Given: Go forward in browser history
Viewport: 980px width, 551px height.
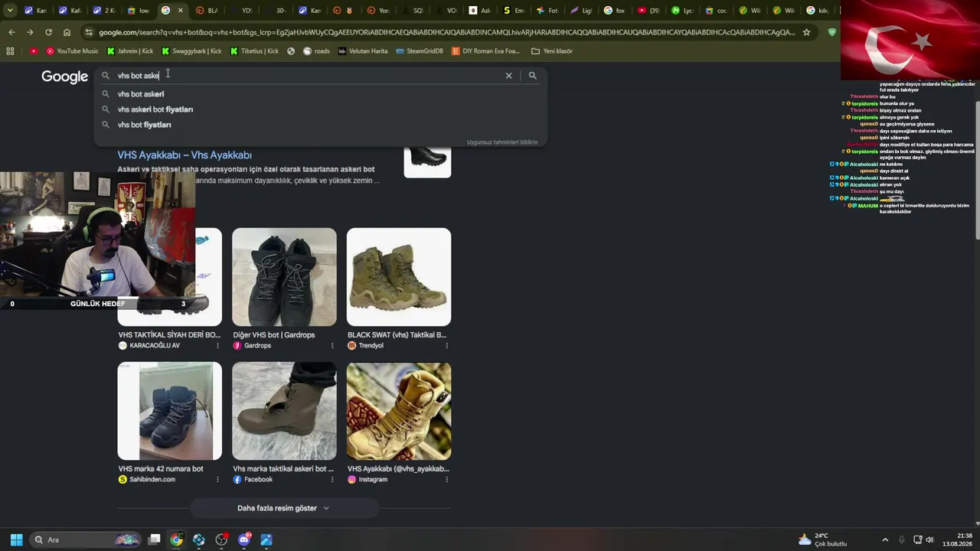Looking at the screenshot, I should pos(30,32).
